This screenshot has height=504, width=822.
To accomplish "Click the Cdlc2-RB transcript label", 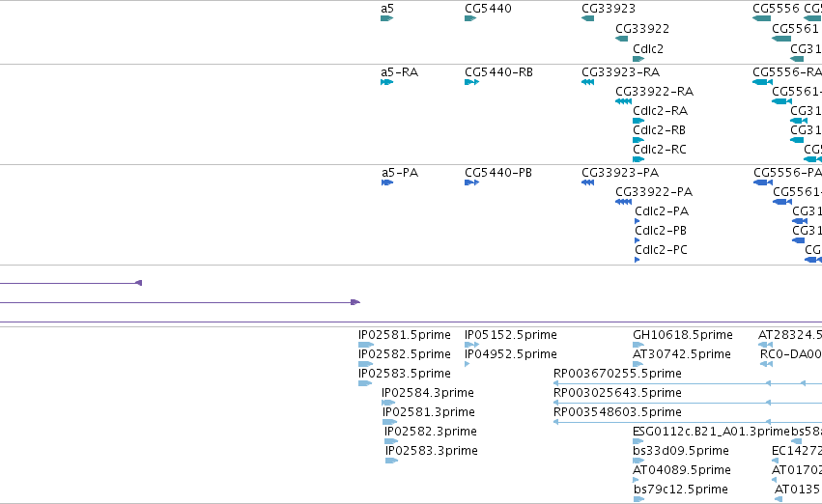I will [x=659, y=130].
